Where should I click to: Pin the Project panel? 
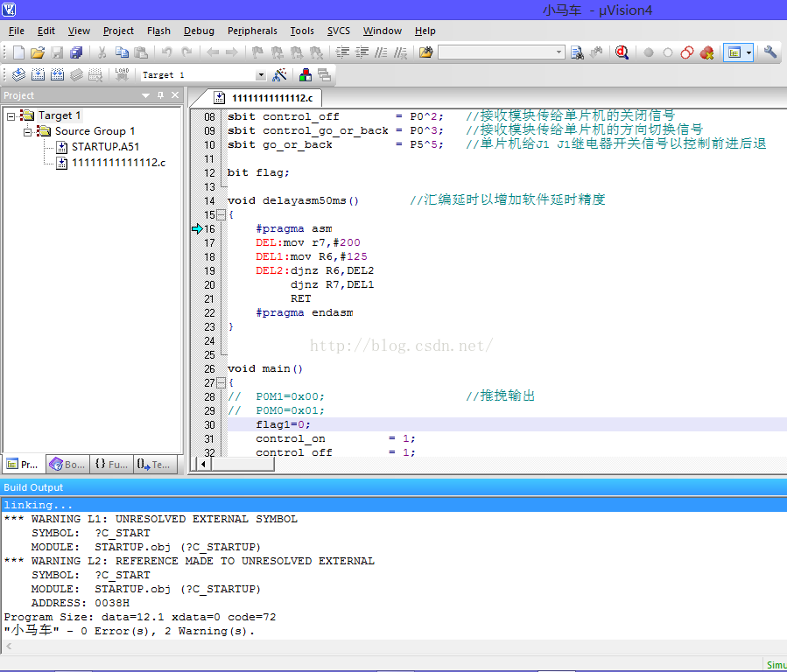160,94
